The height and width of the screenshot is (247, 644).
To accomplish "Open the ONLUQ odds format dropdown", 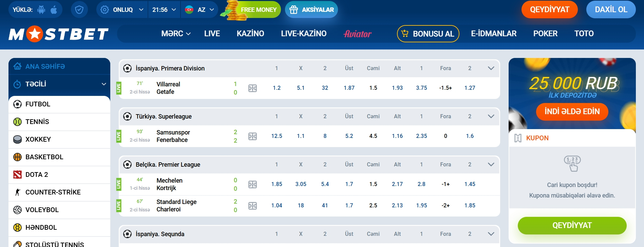I will click(x=122, y=10).
